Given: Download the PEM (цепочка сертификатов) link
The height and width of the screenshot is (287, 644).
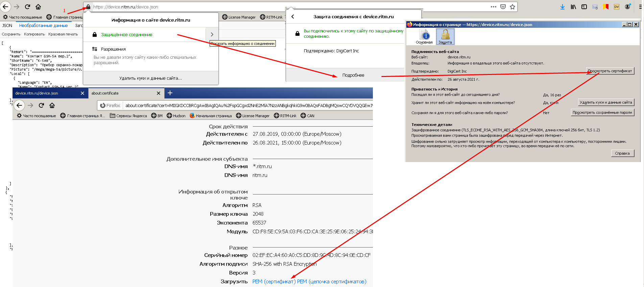Looking at the screenshot, I should pyautogui.click(x=332, y=282).
